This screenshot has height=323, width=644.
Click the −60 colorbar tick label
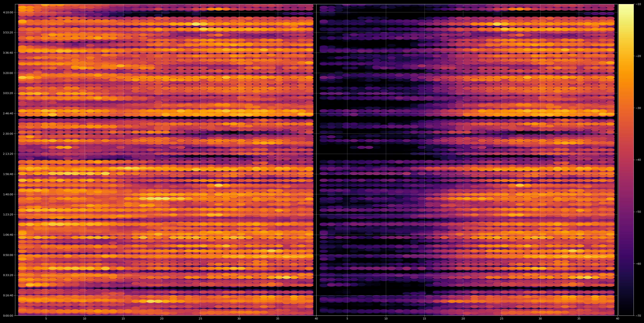pos(638,264)
